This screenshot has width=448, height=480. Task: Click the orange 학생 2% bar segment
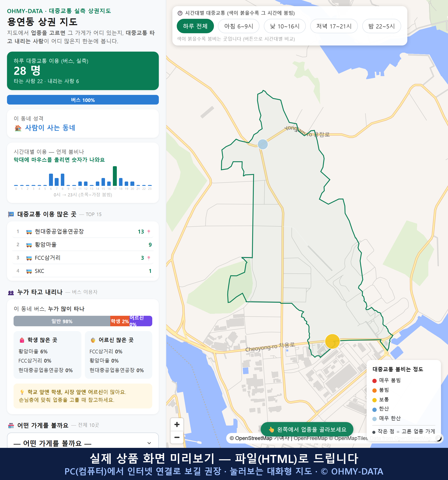click(120, 321)
